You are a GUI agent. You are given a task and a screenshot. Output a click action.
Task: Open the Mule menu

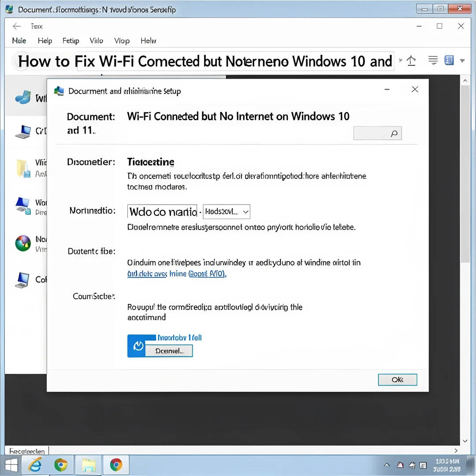pos(19,41)
